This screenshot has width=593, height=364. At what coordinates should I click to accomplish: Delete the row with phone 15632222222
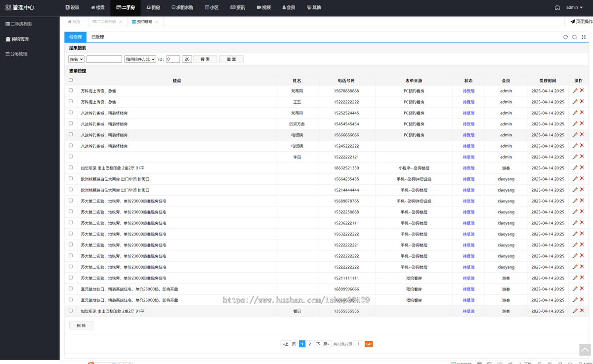[582, 234]
